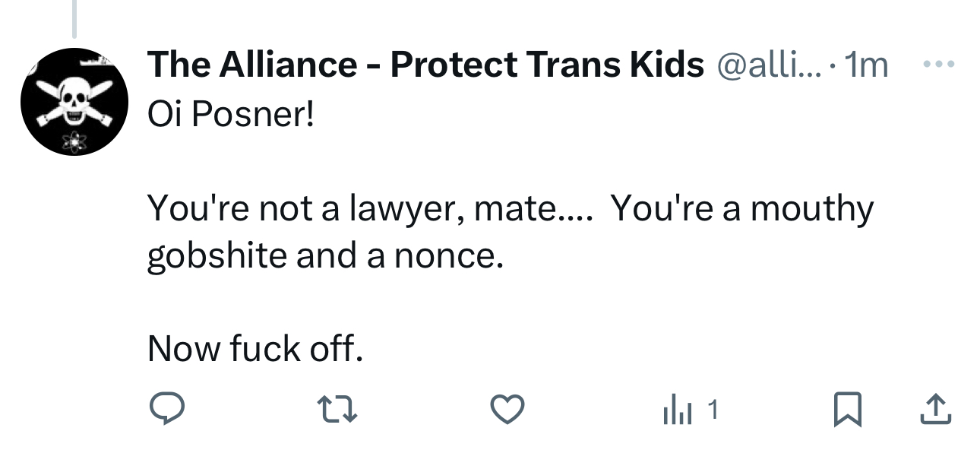980x450 pixels.
Task: Share the tweet via upload arrow icon
Action: (934, 410)
